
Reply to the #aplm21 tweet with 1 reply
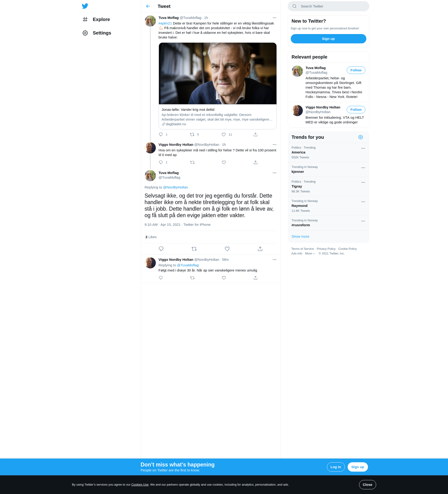click(x=161, y=134)
